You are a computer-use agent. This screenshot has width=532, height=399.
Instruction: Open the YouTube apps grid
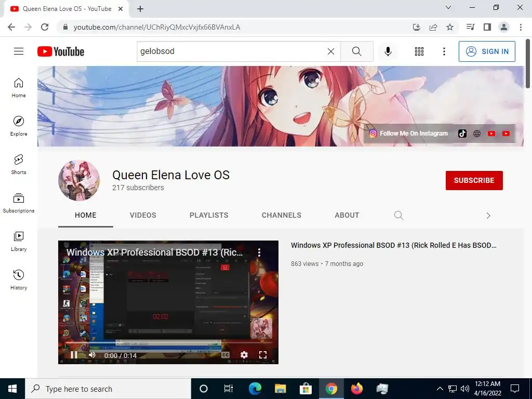(x=419, y=51)
